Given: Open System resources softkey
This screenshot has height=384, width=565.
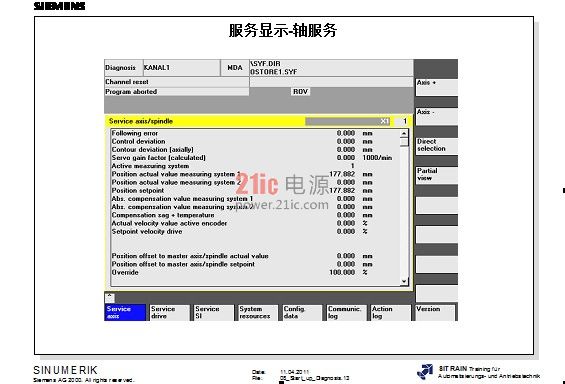Looking at the screenshot, I should tap(258, 312).
